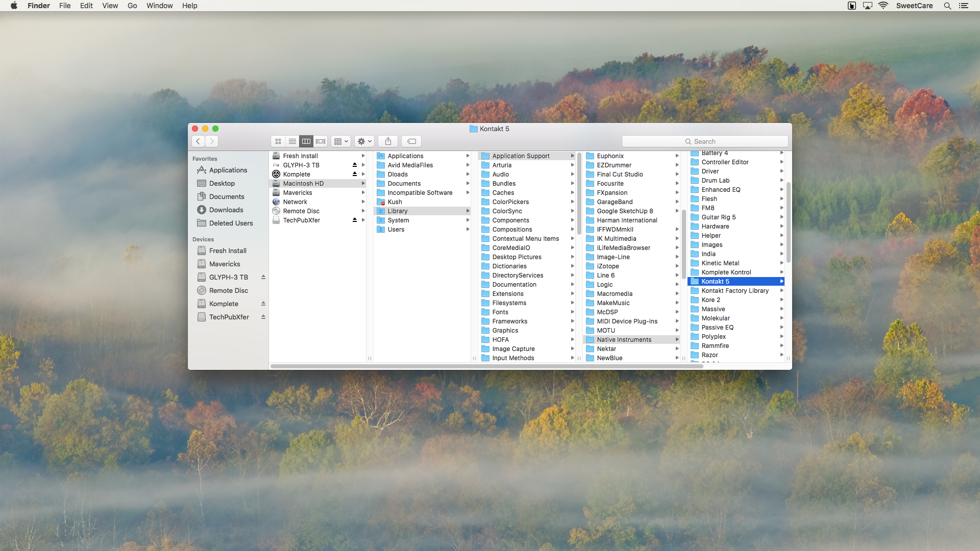The height and width of the screenshot is (551, 980).
Task: Open Spotlight search in the menu bar
Action: [x=947, y=6]
